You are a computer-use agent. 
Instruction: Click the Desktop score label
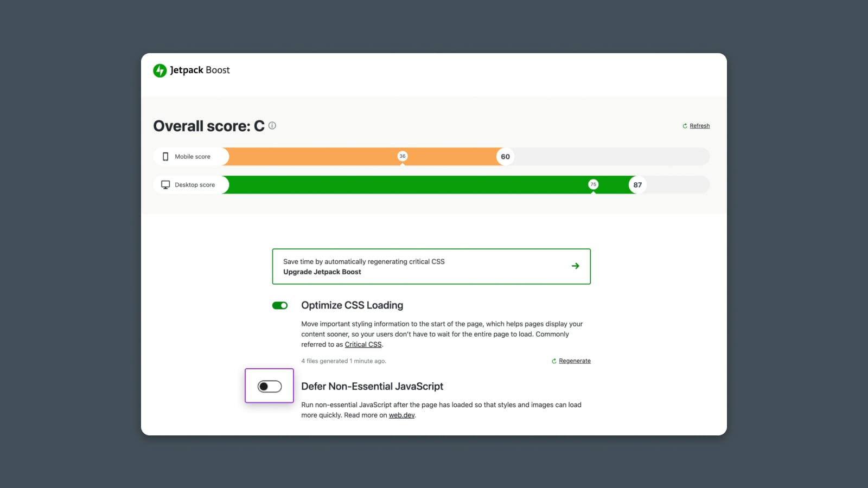(x=195, y=185)
